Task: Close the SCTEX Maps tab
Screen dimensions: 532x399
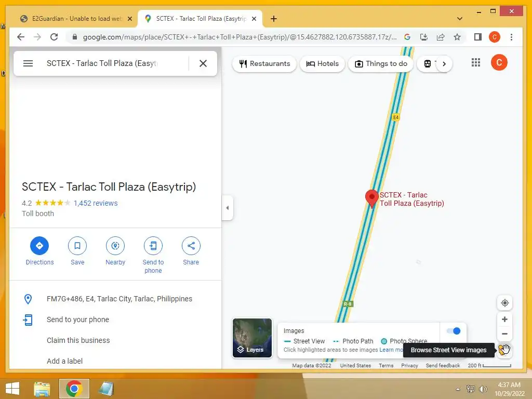Action: click(x=254, y=19)
